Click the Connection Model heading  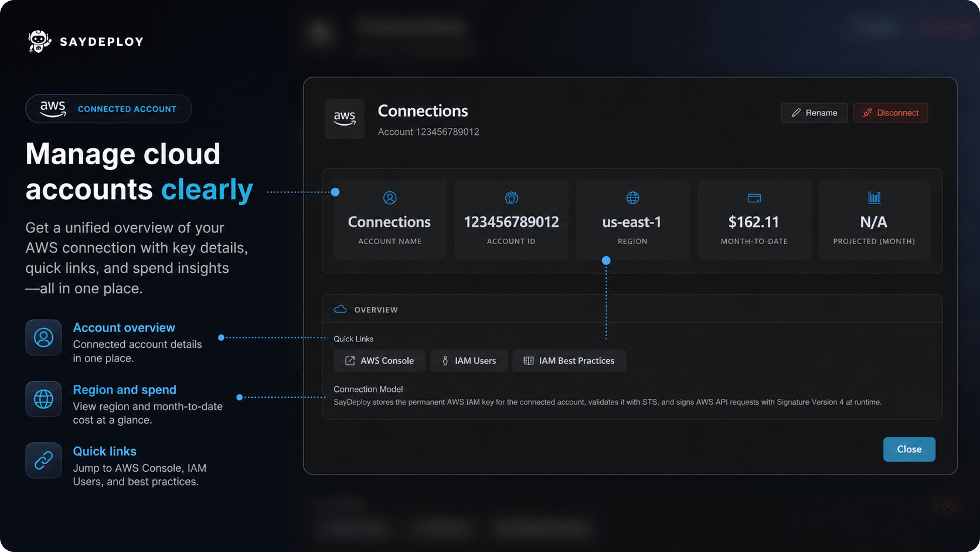pos(368,390)
